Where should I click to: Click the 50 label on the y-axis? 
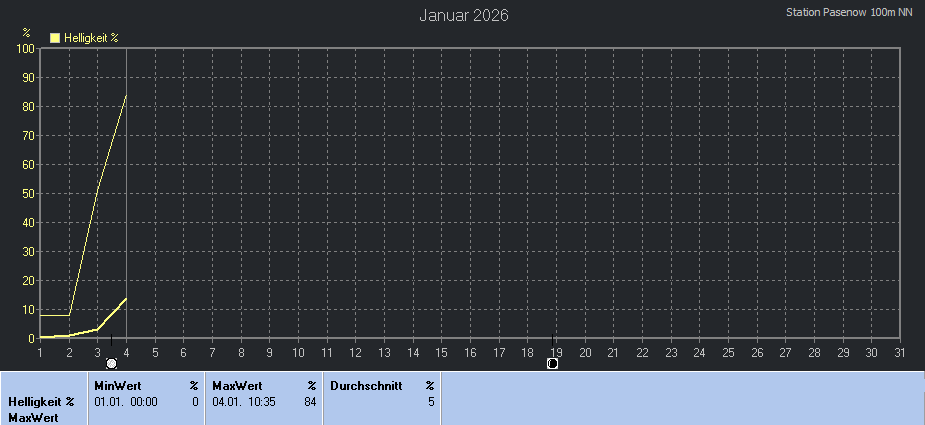(28, 193)
